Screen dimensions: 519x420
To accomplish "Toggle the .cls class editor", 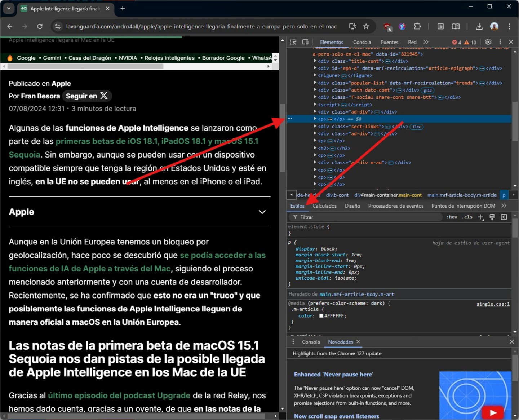I will click(467, 217).
